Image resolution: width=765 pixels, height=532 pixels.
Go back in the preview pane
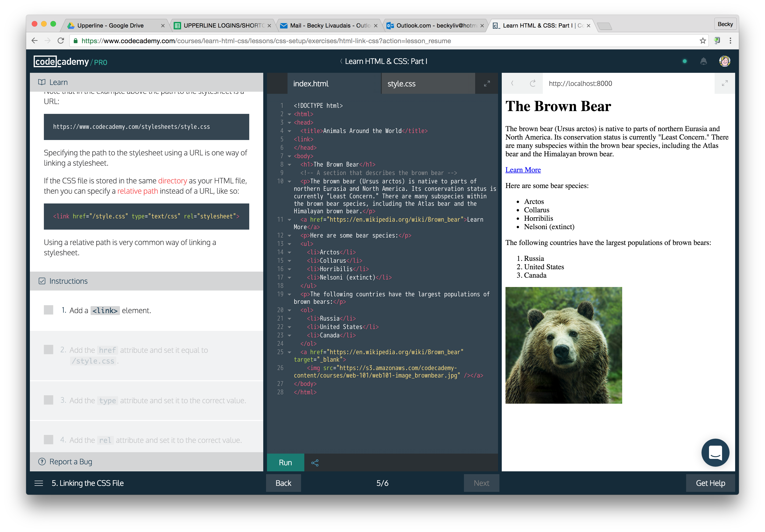(512, 83)
